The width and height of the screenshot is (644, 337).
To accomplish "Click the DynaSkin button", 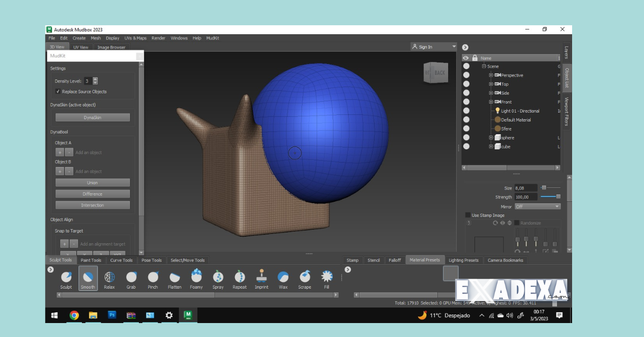I will pos(92,117).
